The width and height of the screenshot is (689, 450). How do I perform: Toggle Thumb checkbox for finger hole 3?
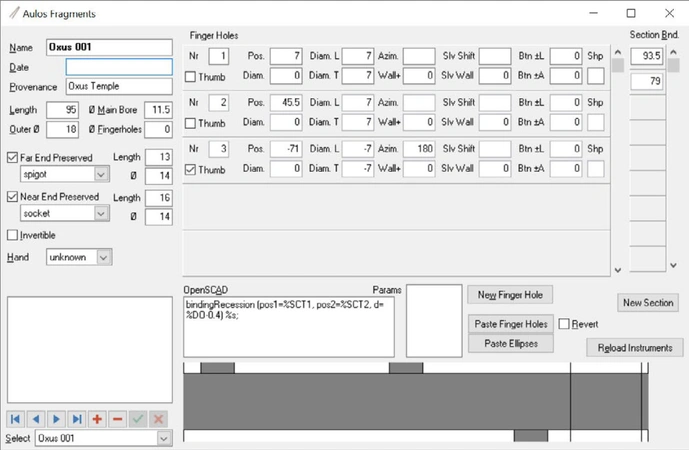192,170
